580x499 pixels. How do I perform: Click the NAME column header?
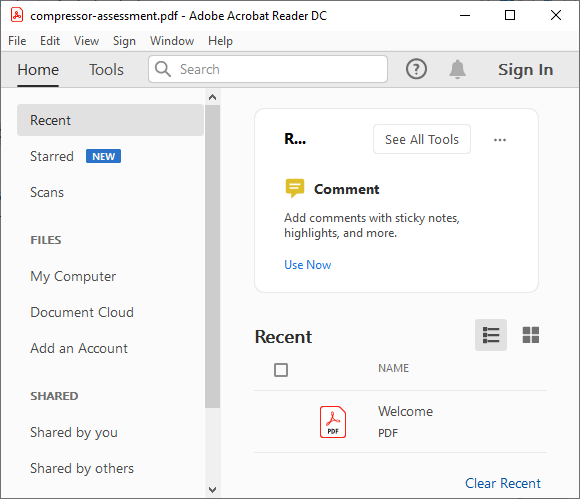point(393,368)
